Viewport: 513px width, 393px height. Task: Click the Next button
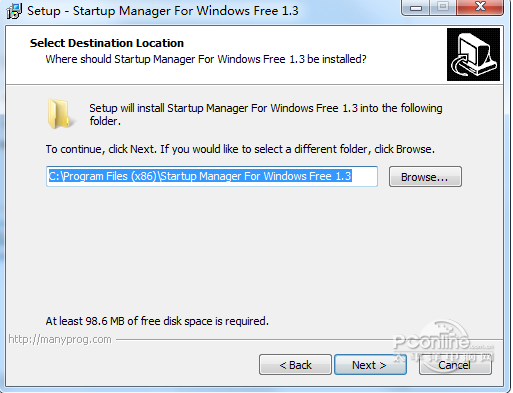point(370,364)
